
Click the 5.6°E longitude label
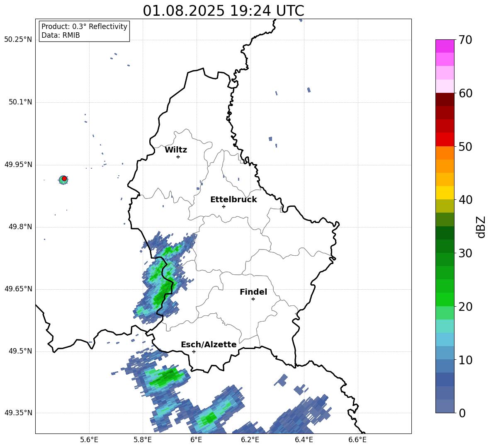point(89,440)
